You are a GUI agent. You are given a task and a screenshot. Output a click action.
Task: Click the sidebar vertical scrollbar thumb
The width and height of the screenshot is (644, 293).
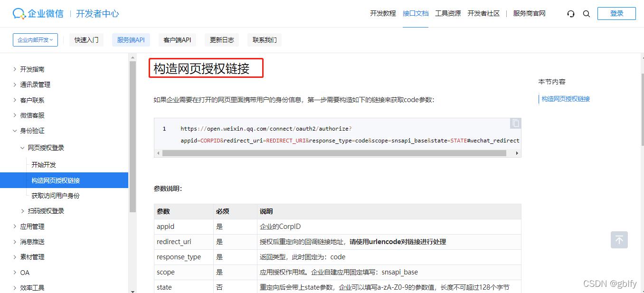click(133, 136)
